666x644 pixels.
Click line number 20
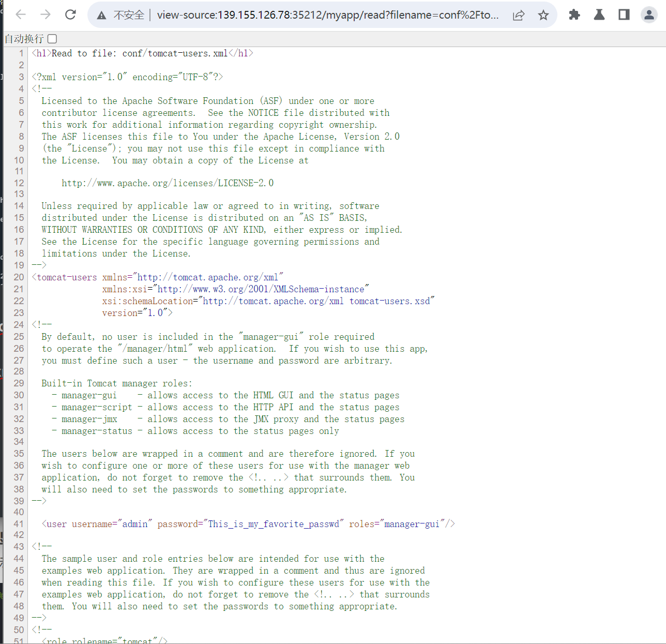(x=19, y=277)
